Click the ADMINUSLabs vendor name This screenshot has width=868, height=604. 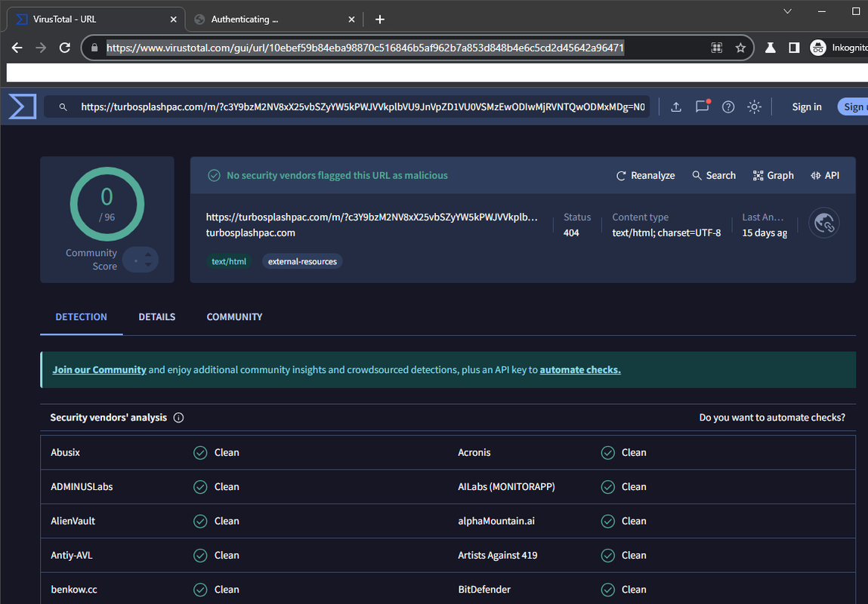pos(82,487)
